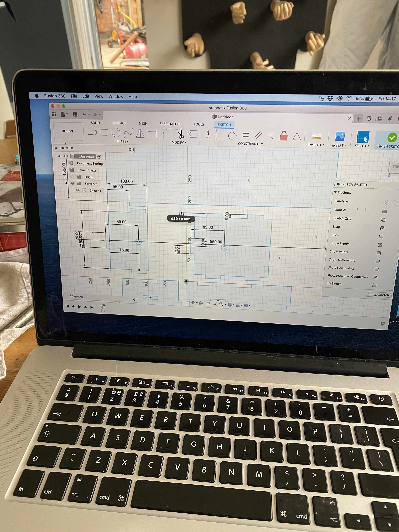Play the timeline
The image size is (399, 532).
[x=79, y=307]
